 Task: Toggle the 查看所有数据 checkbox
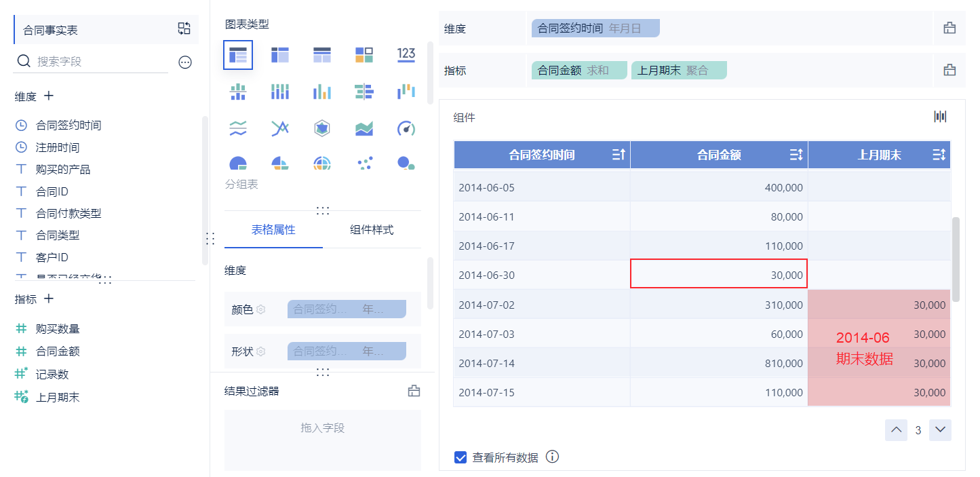click(460, 457)
